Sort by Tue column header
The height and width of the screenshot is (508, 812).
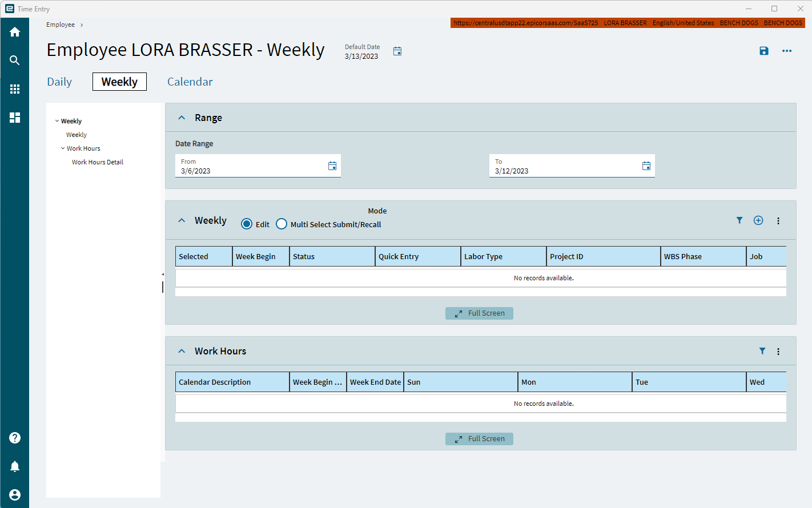(689, 382)
